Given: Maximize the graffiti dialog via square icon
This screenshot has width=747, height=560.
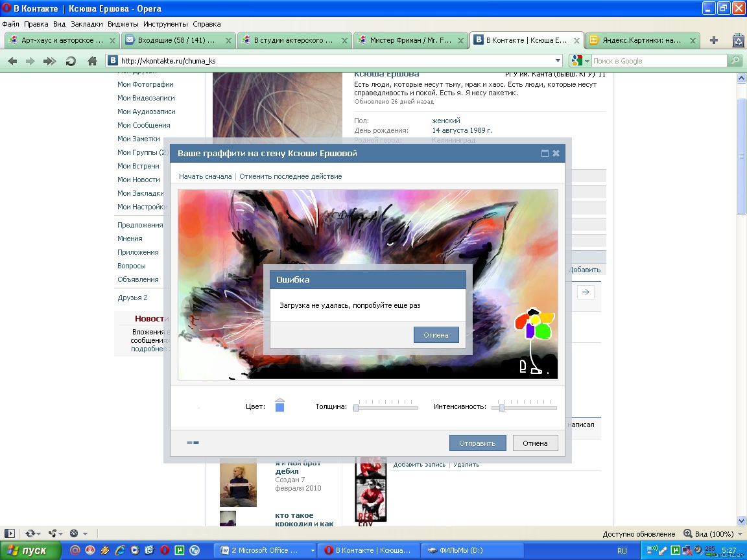Looking at the screenshot, I should pyautogui.click(x=545, y=154).
